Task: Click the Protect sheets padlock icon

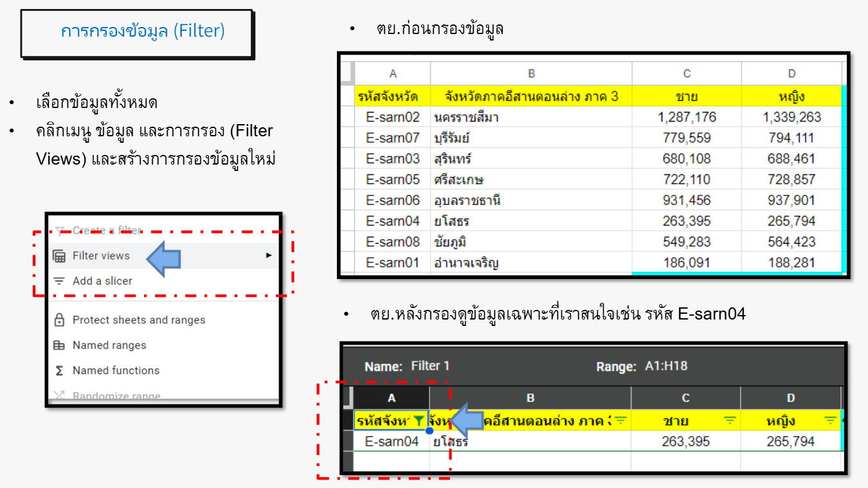Action: pos(59,320)
